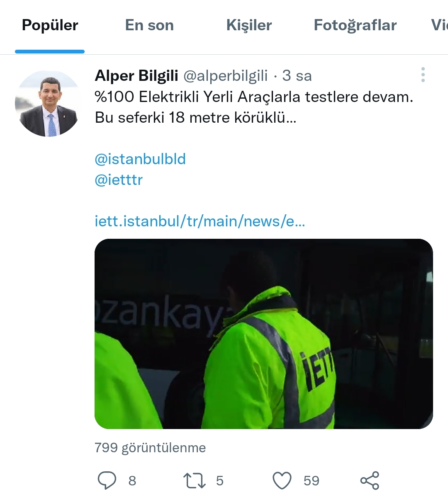Reply to the tweet via the comment icon
This screenshot has width=448, height=502.
pos(107,480)
